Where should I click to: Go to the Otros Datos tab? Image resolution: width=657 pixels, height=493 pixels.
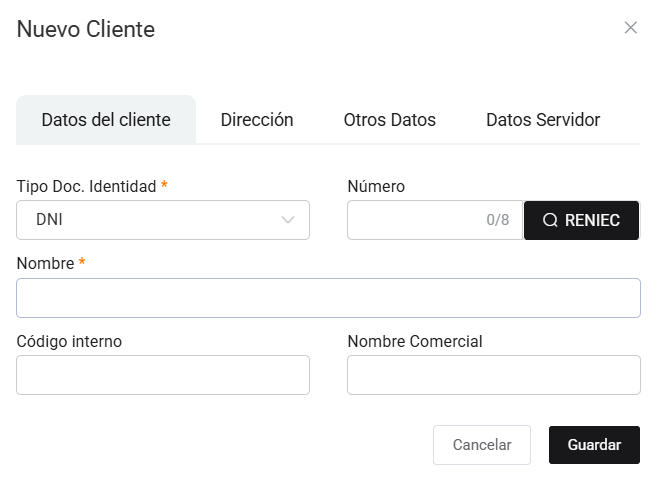tap(389, 120)
